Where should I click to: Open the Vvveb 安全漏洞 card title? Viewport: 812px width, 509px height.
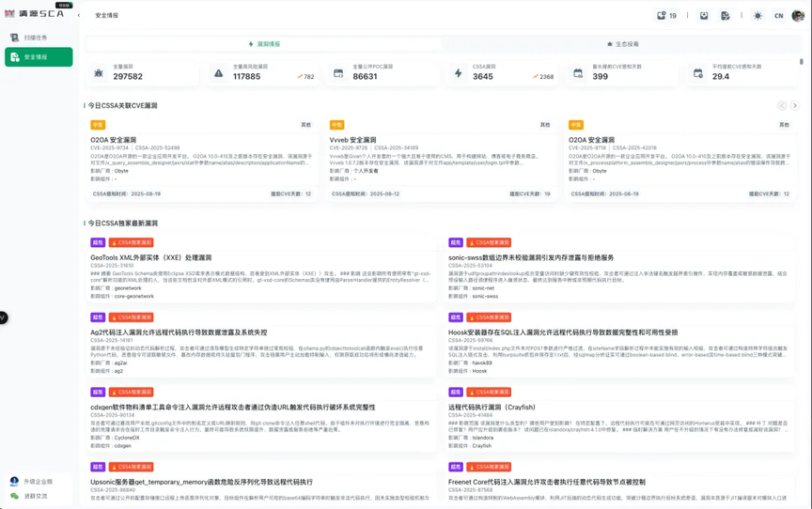pos(352,140)
